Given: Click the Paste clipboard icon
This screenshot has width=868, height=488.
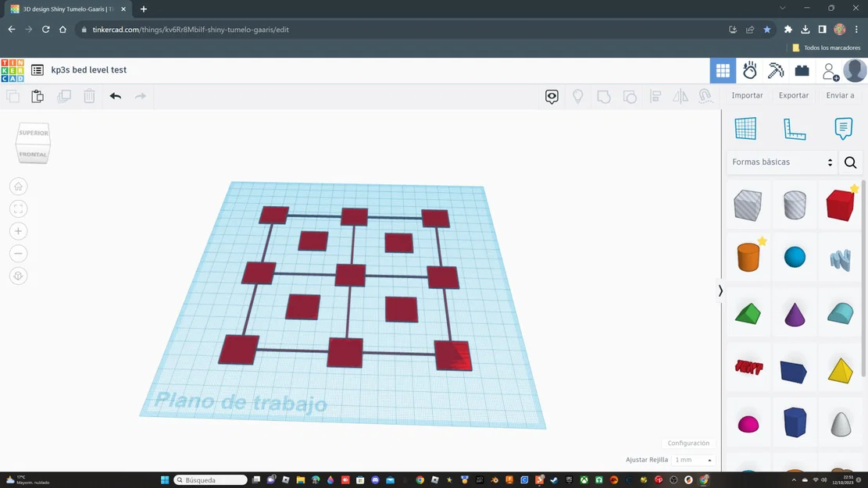Looking at the screenshot, I should point(38,96).
